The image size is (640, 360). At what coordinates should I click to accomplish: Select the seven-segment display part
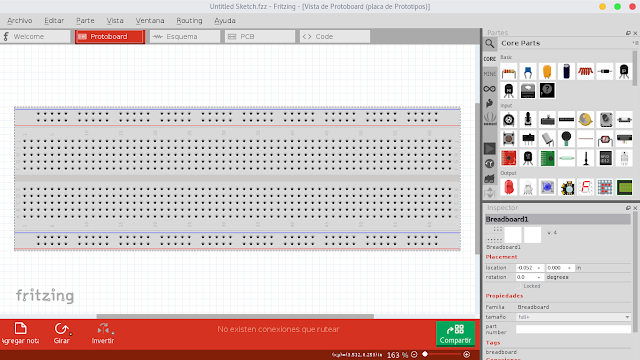pos(585,187)
